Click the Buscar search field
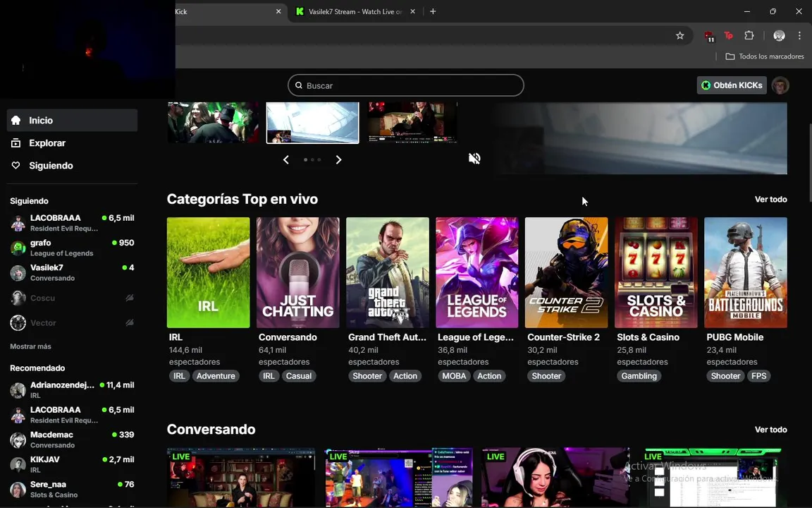The image size is (812, 508). (x=405, y=85)
